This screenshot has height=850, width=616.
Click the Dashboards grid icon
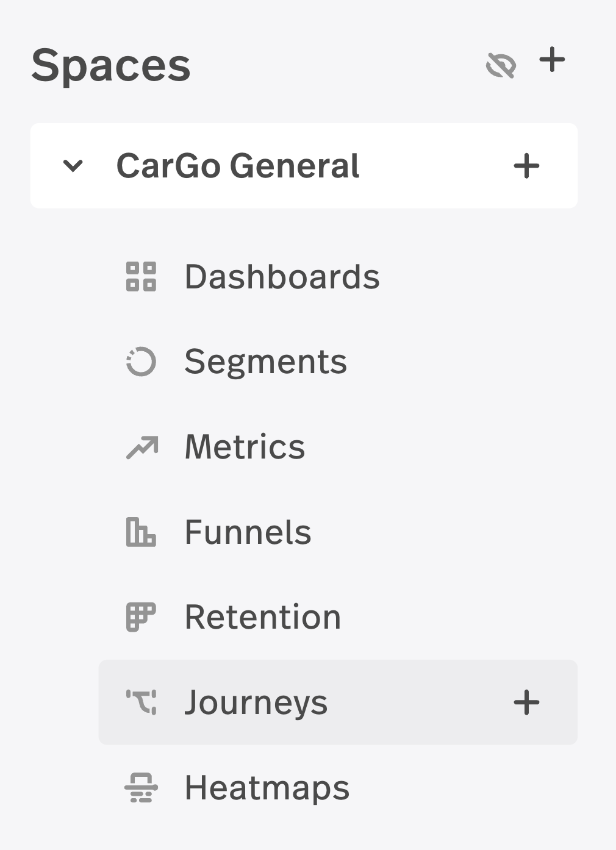(x=141, y=277)
